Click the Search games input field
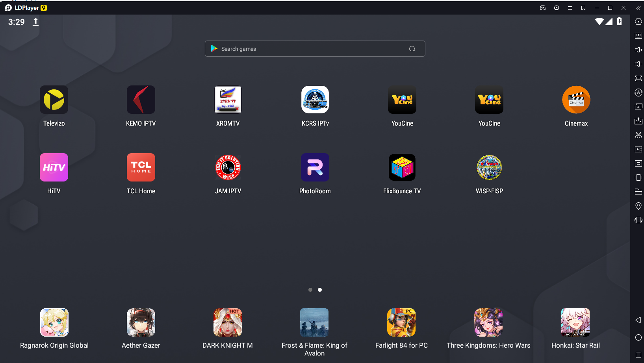Screen dimensions: 644x363 click(x=315, y=49)
